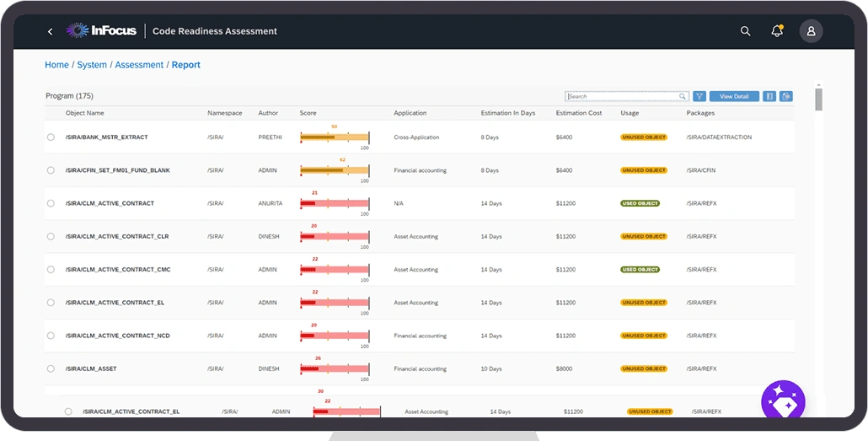The height and width of the screenshot is (441, 868).
Task: Select the radio button for /SIRA/CLM_ACTIVE_CONTRACT
Action: [51, 203]
